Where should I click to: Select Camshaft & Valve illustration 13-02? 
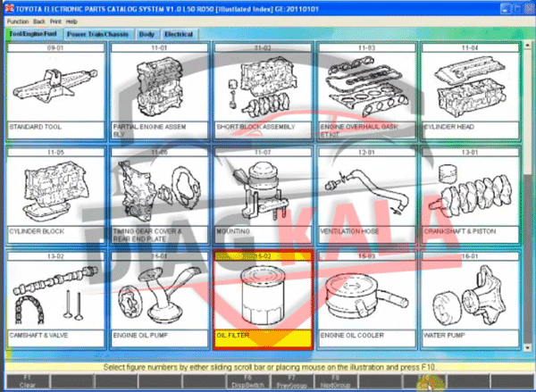55,300
